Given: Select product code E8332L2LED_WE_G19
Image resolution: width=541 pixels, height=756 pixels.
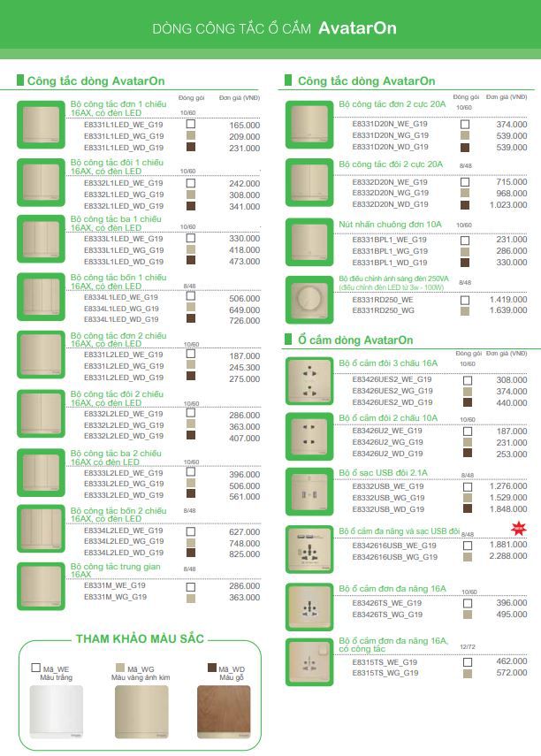Looking at the screenshot, I should click(x=124, y=414).
